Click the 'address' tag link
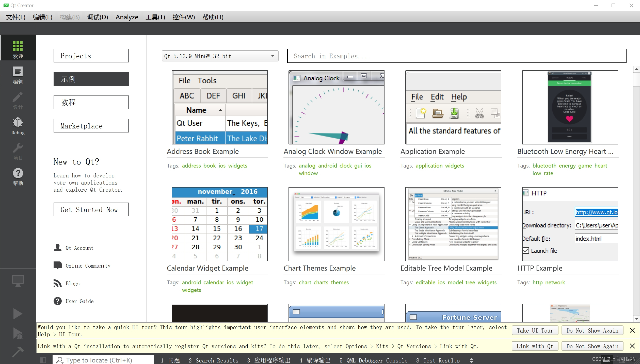The width and height of the screenshot is (640, 364). [x=191, y=166]
